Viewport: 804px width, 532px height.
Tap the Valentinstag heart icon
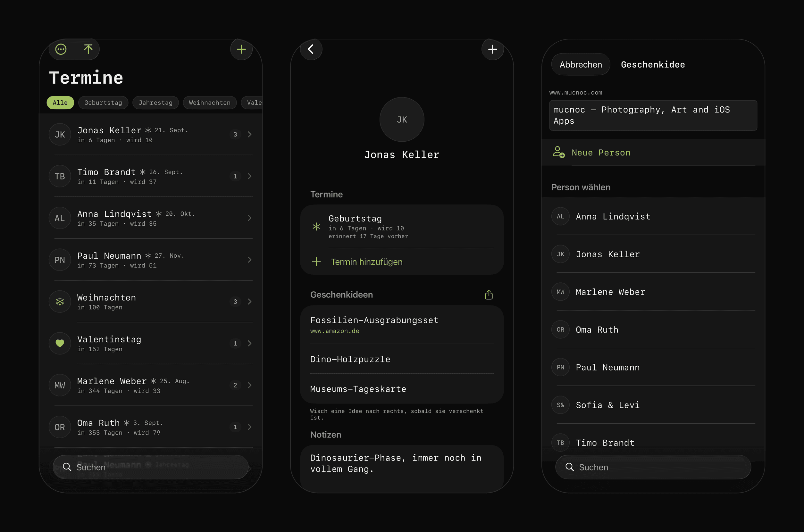coord(60,343)
